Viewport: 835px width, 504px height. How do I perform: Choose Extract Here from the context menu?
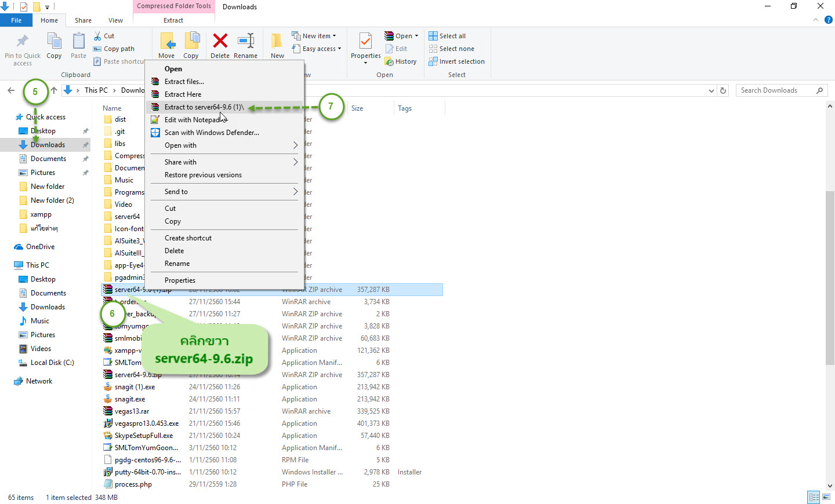tap(181, 94)
